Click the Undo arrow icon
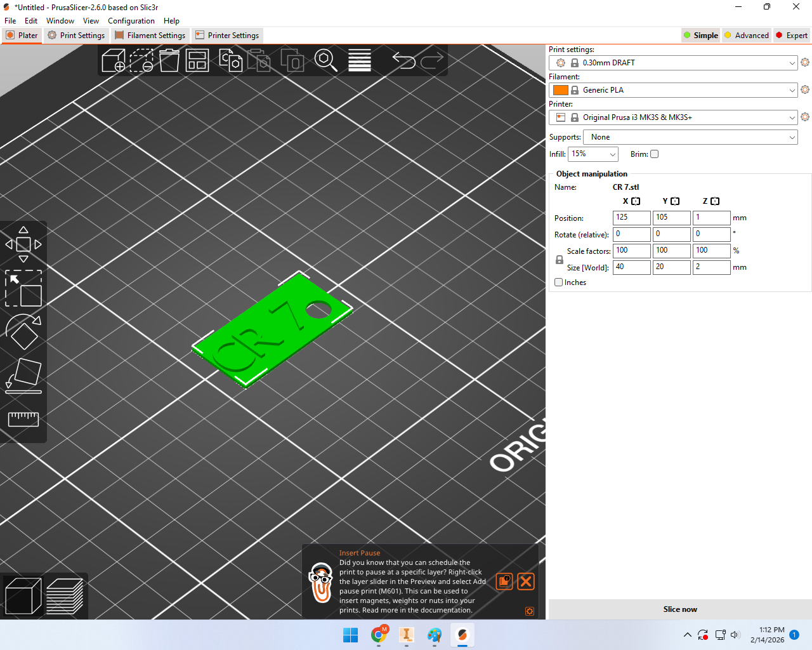The width and height of the screenshot is (812, 650). (x=403, y=61)
